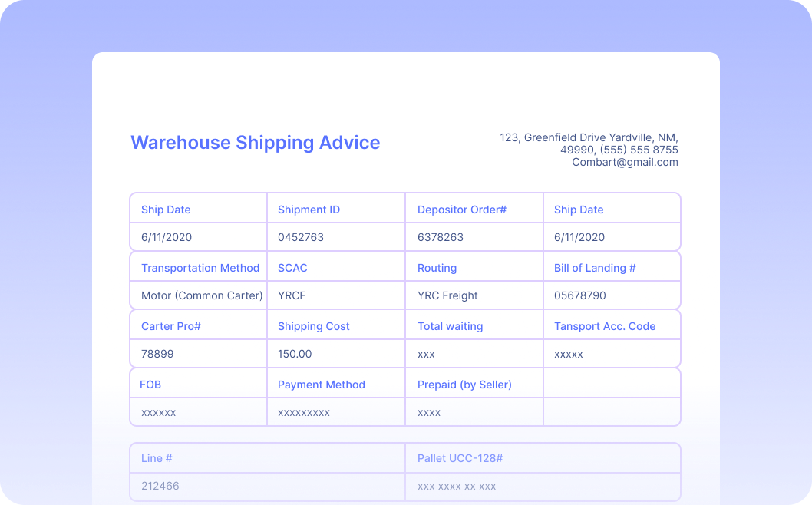Screen dimensions: 812x505
Task: Click the Warehouse Shipping Advice title
Action: (x=256, y=143)
